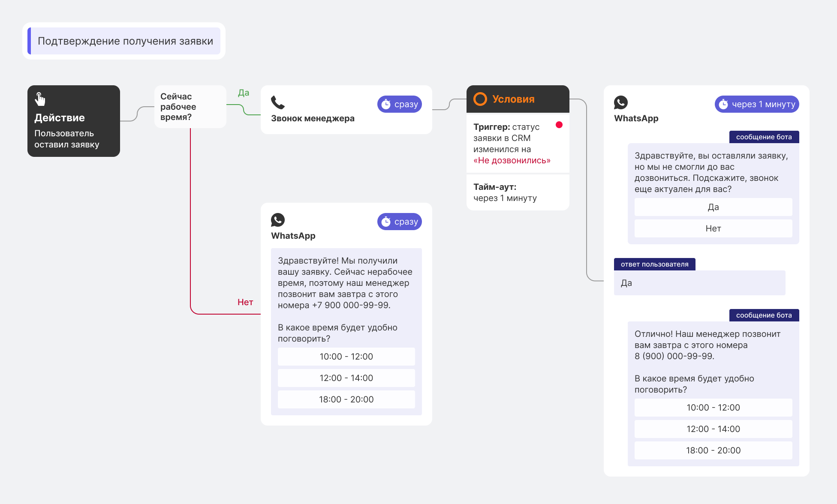Click the orange circle icon next to Условия
Screen dimensions: 837x504
pos(480,99)
